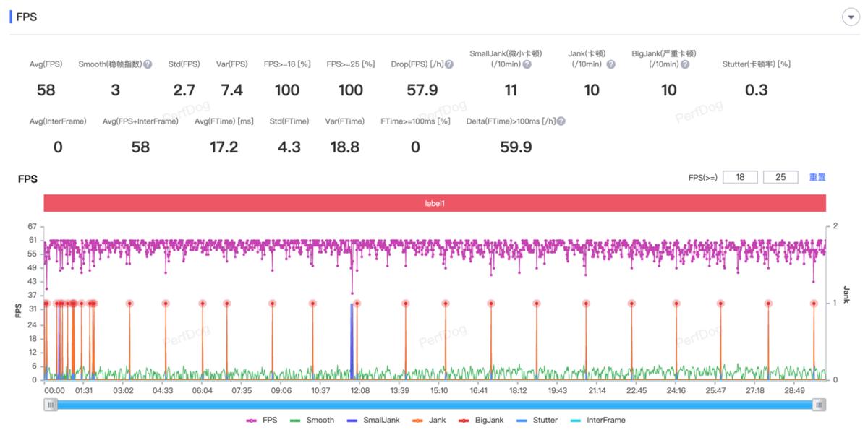Click left handle of the time range slider
This screenshot has height=430, width=868.
point(51,405)
